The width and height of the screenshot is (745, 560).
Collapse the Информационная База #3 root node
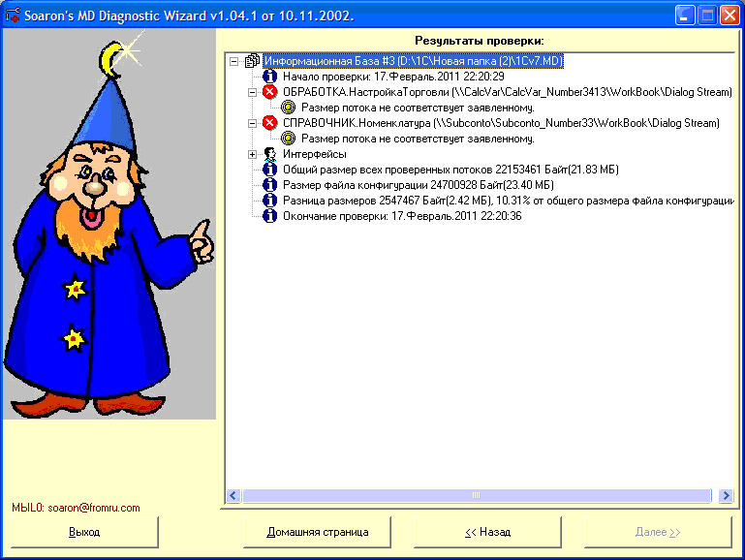[234, 61]
